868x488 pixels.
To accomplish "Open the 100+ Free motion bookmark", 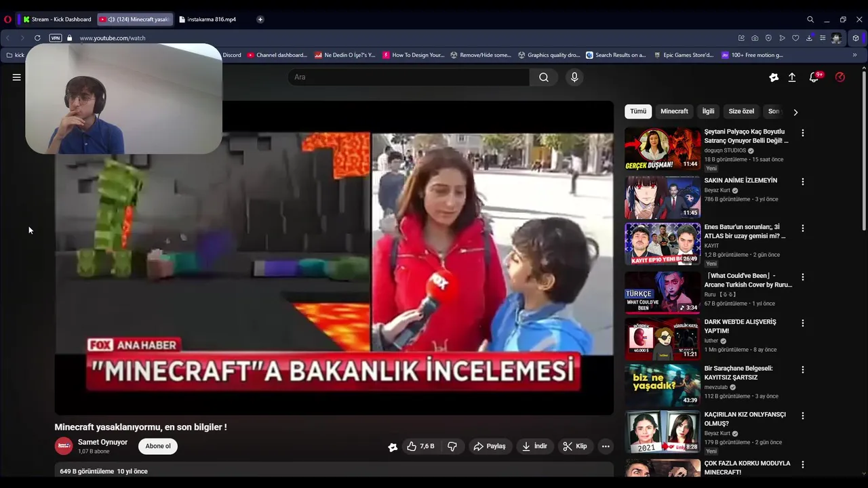I will click(753, 55).
